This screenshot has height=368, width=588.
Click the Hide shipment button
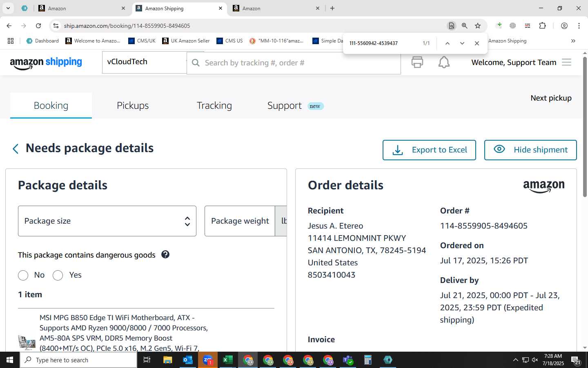pyautogui.click(x=530, y=150)
